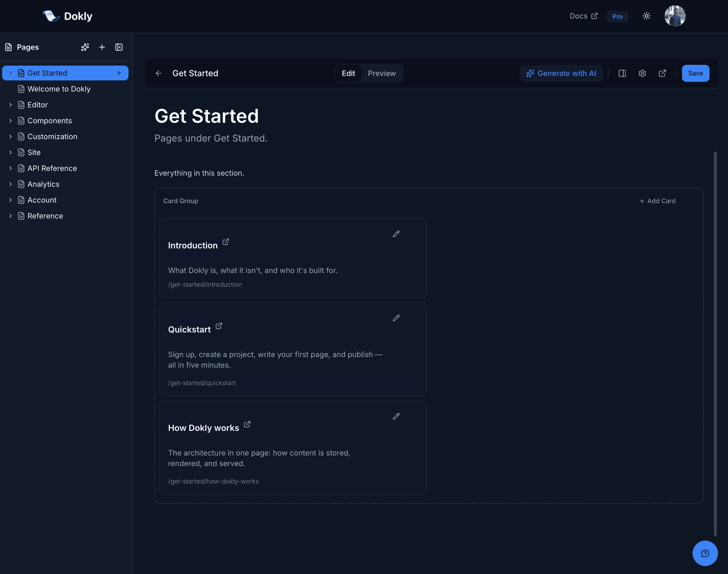Add a new page with the Pages plus icon
Viewport: 728px width, 574px height.
(x=102, y=47)
